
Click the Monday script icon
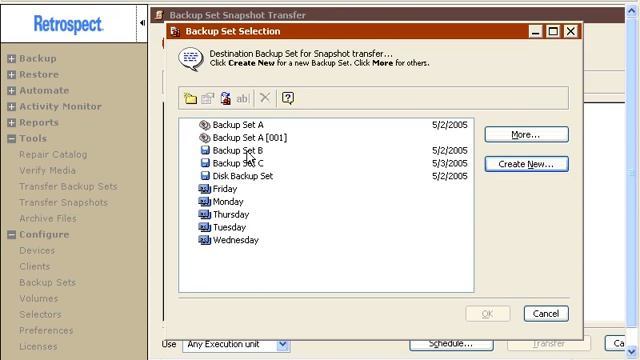click(204, 202)
